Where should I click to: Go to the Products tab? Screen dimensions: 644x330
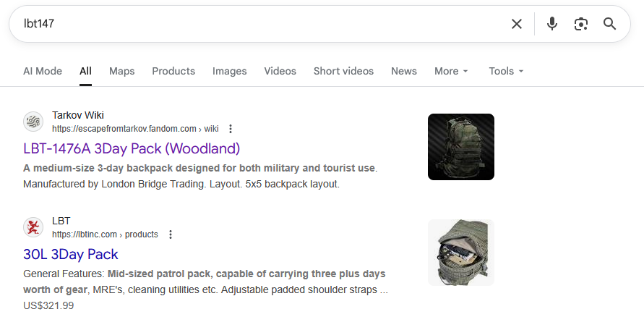pos(173,71)
